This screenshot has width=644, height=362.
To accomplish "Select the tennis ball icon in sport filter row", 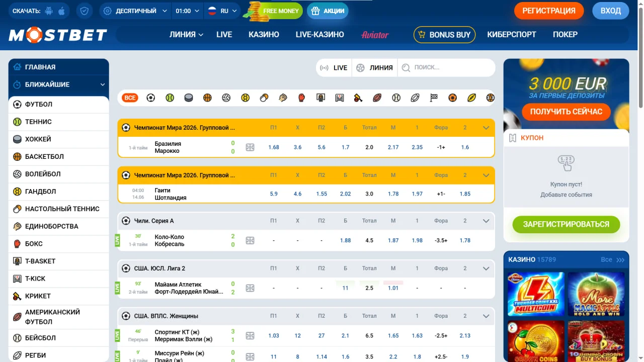I will tap(170, 98).
